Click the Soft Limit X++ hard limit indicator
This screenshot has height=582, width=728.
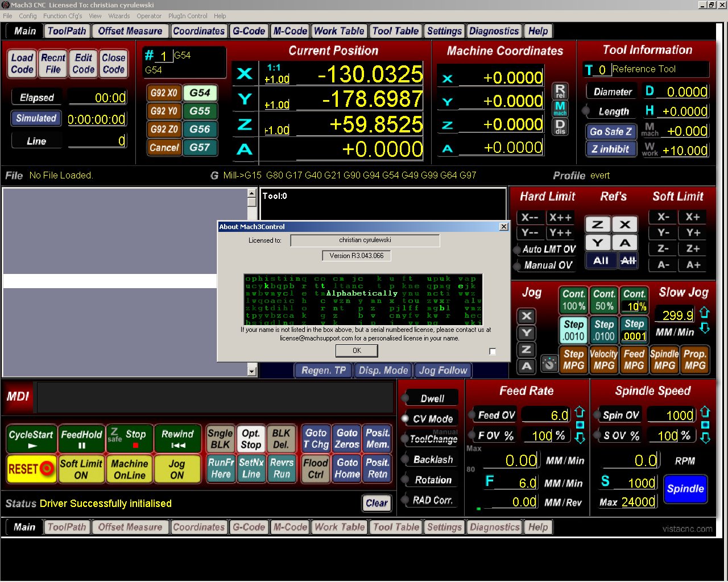560,217
